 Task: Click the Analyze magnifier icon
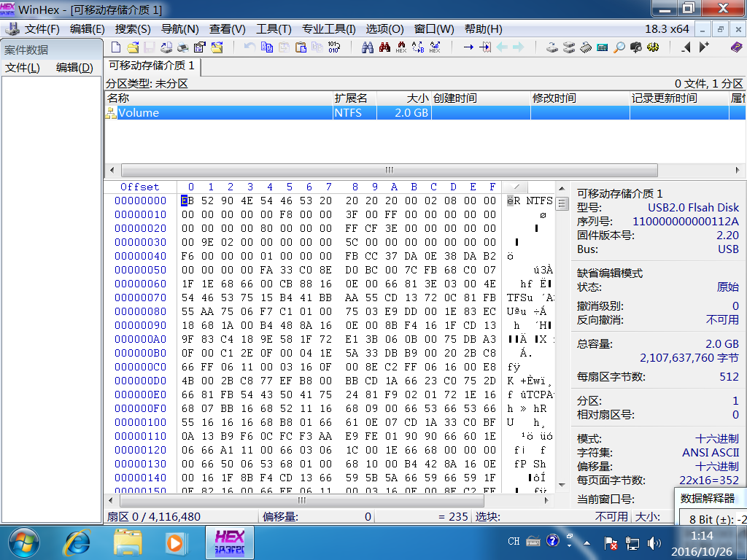point(619,47)
